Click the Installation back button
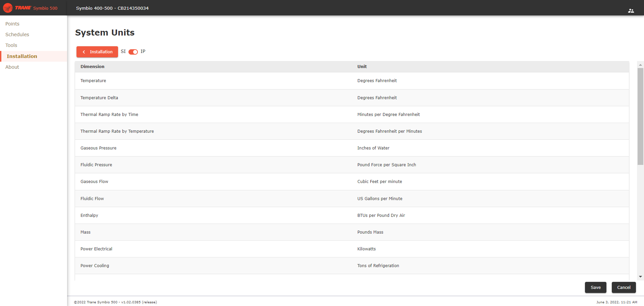 [97, 52]
